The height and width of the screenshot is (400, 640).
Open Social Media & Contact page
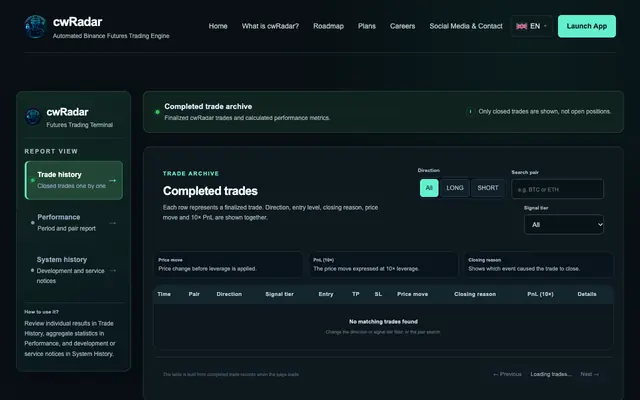pyautogui.click(x=466, y=26)
